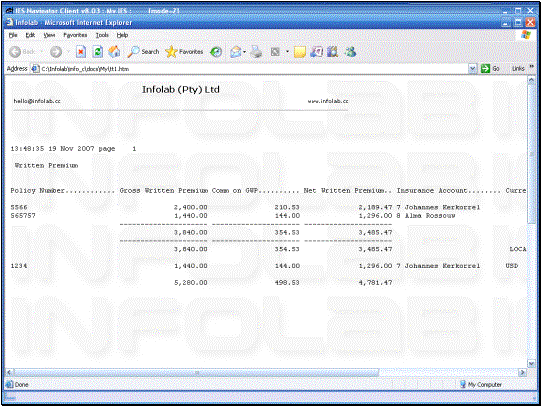Click inside the Address input field
Screen dimensions: 541x406
254,69
